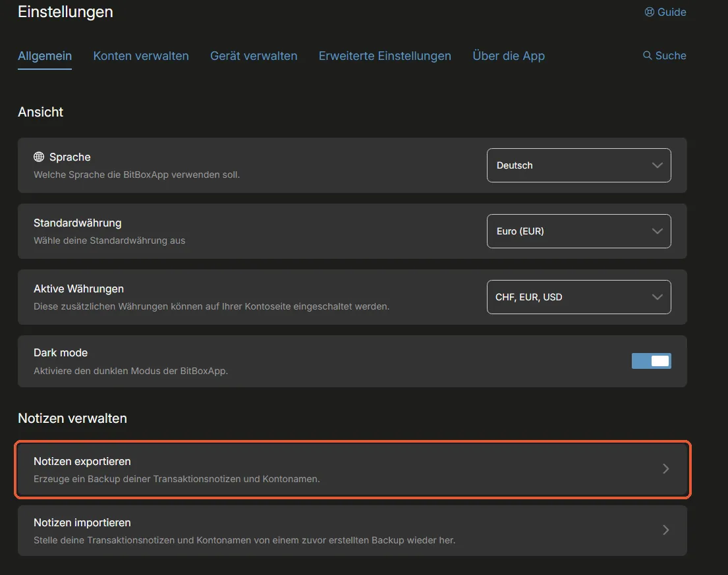Click the Notizen verwalten section heading

72,418
